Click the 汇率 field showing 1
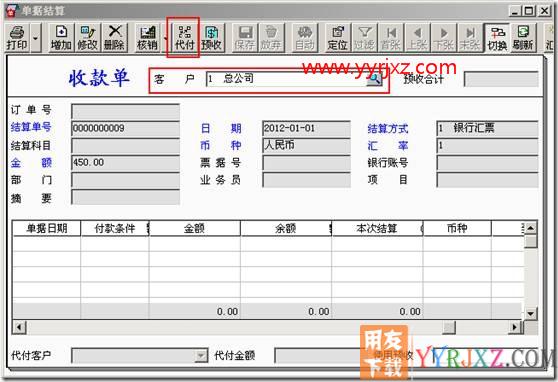This screenshot has width=558, height=382. [x=487, y=146]
